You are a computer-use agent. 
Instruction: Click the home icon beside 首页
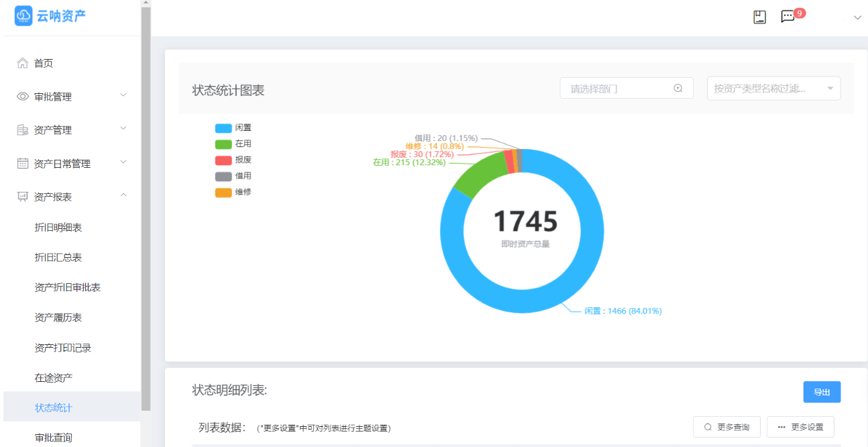tap(23, 63)
